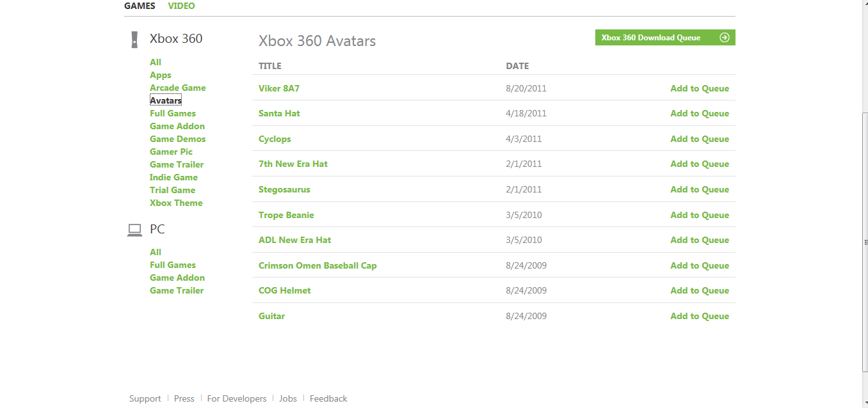Open the 7th New Era Hat item
Image resolution: width=868 pixels, height=408 pixels.
tap(293, 164)
